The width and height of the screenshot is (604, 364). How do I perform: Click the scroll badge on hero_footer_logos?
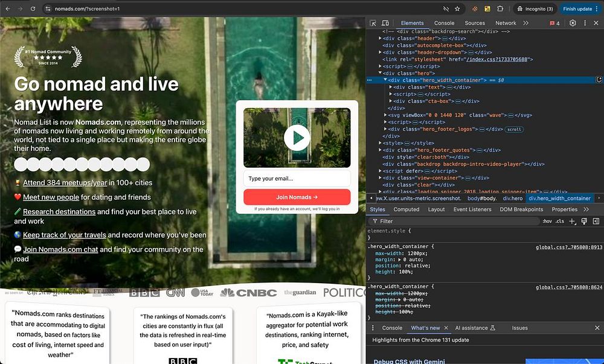tap(514, 129)
